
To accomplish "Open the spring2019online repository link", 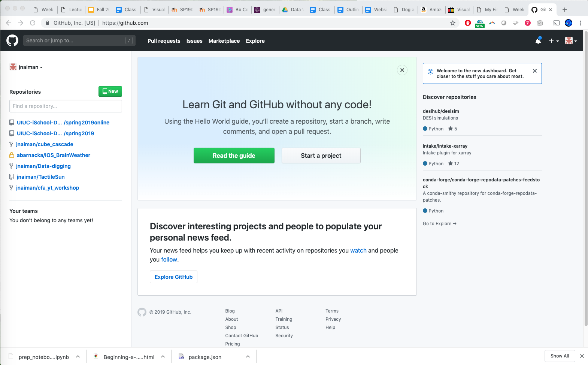I will tap(63, 123).
